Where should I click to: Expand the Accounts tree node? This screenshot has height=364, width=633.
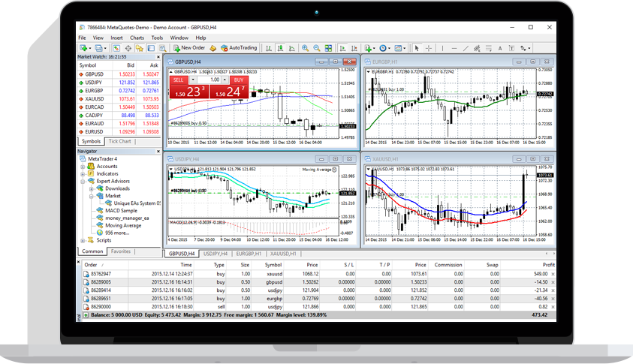coord(83,167)
